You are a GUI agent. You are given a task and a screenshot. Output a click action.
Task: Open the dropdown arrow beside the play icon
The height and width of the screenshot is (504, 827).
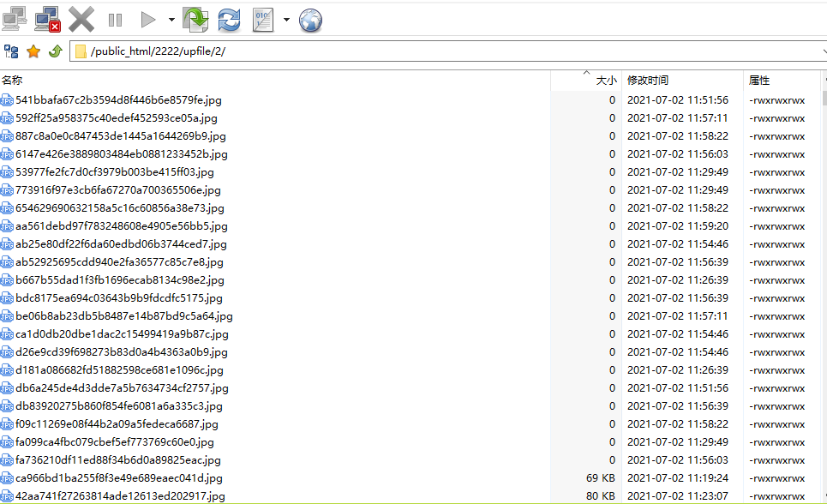171,20
